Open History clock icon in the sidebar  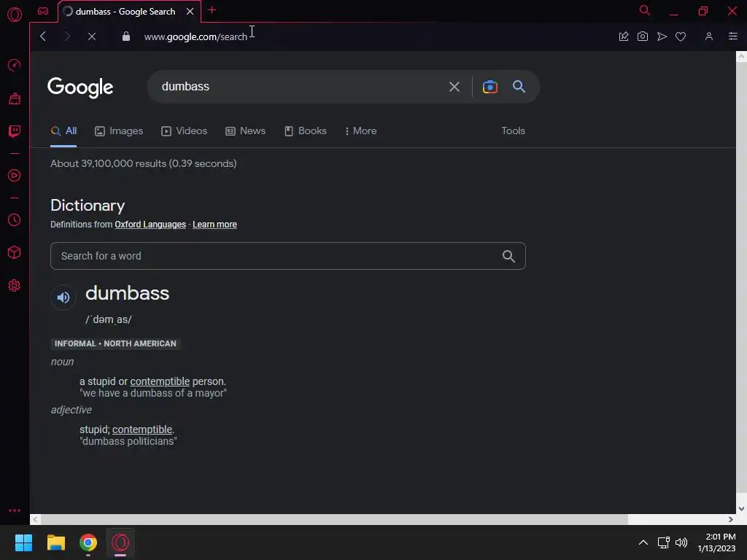click(x=15, y=220)
